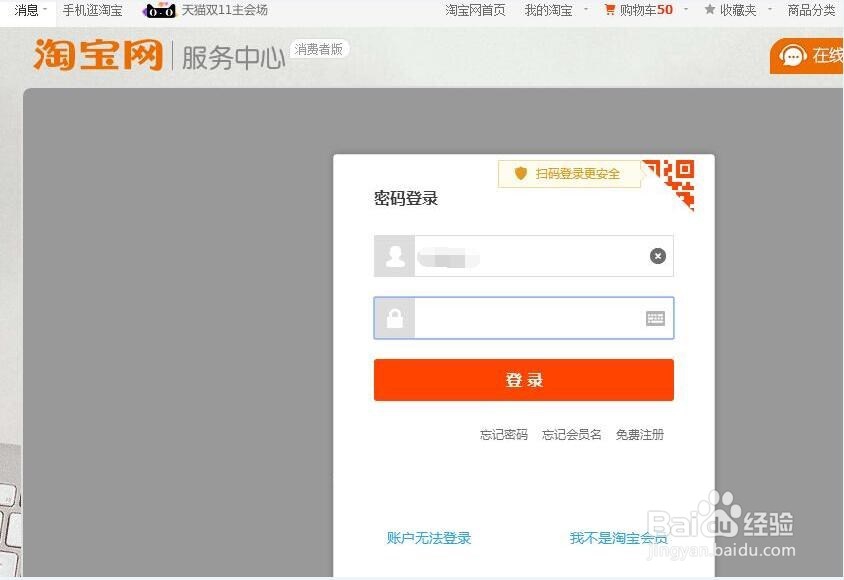Expand the 我的淘宝 dropdown arrow
Image resolution: width=844 pixels, height=580 pixels.
(586, 9)
